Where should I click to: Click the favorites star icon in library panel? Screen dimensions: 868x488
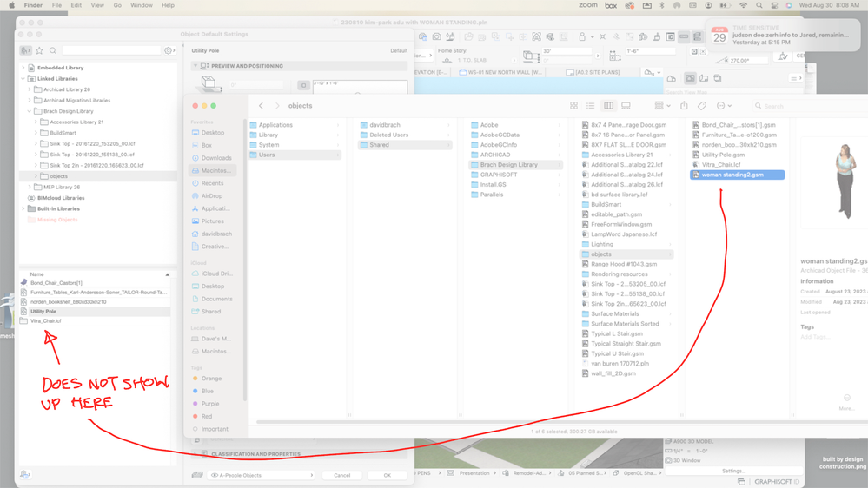pos(39,50)
